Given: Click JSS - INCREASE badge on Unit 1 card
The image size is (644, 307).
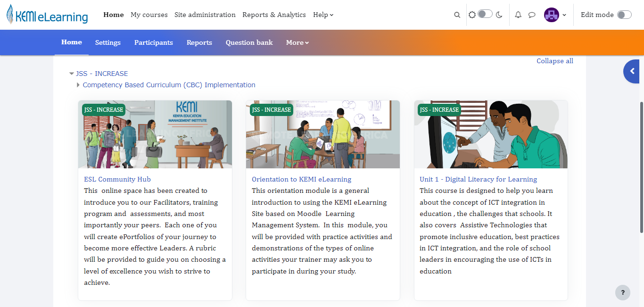Looking at the screenshot, I should pyautogui.click(x=439, y=110).
